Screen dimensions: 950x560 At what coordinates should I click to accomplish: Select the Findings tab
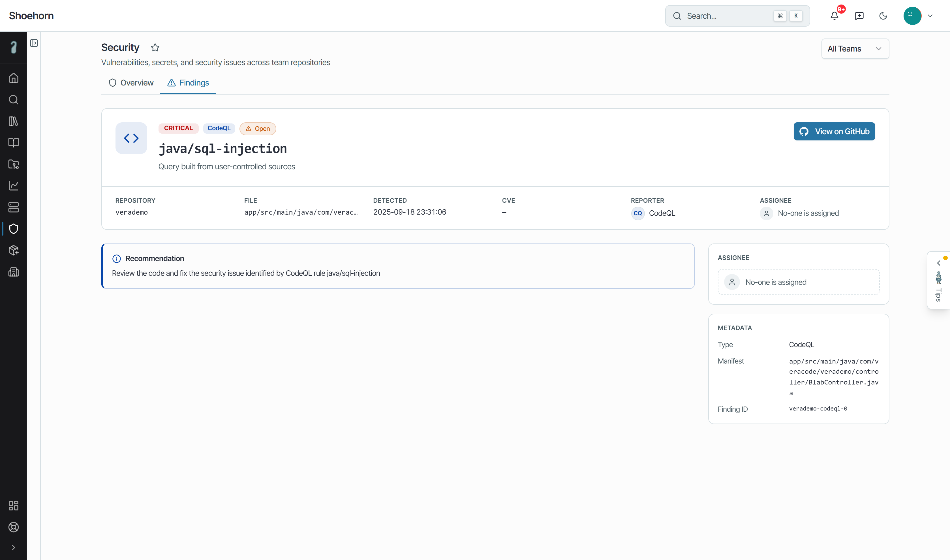point(188,83)
